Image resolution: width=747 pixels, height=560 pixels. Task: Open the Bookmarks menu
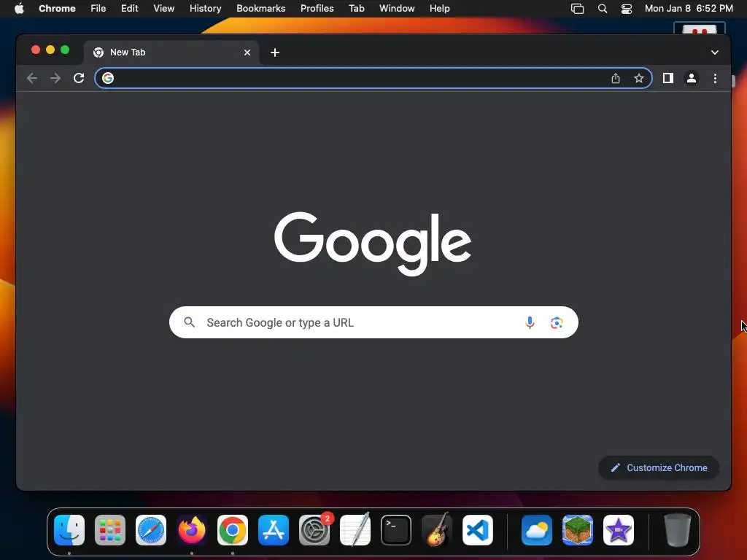click(261, 8)
